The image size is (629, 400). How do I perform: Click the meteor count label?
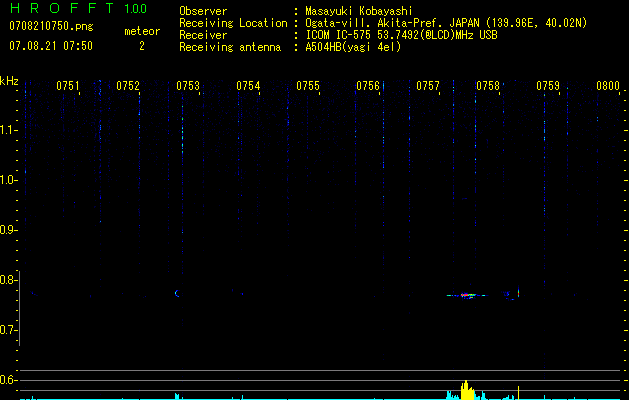[x=142, y=31]
